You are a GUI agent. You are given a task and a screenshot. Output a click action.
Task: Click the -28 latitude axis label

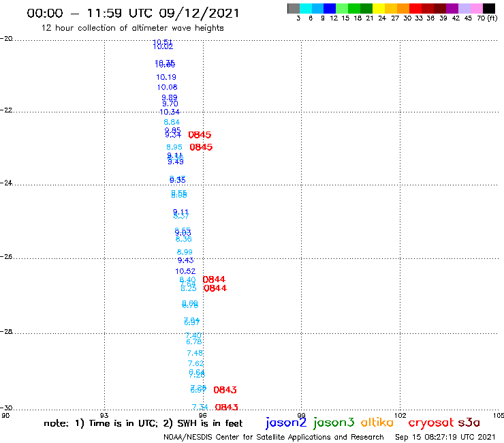(6, 331)
